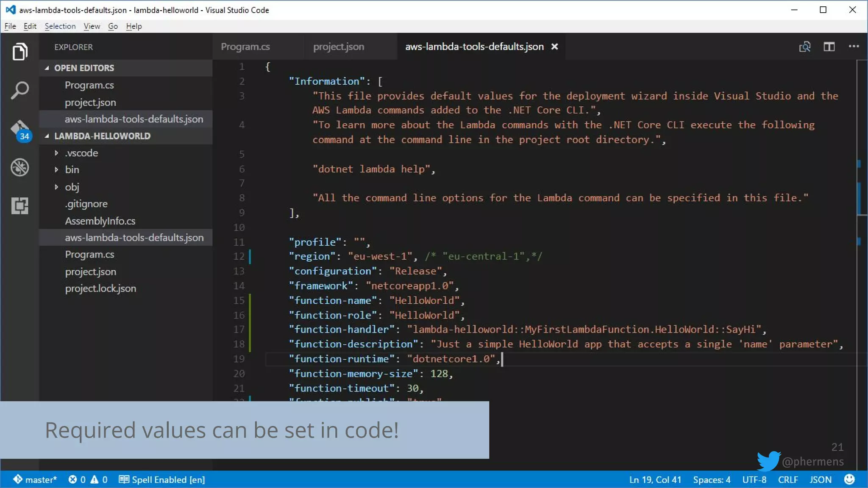The height and width of the screenshot is (488, 868).
Task: Close the aws-lambda-tools-defaults.json tab
Action: pyautogui.click(x=554, y=47)
